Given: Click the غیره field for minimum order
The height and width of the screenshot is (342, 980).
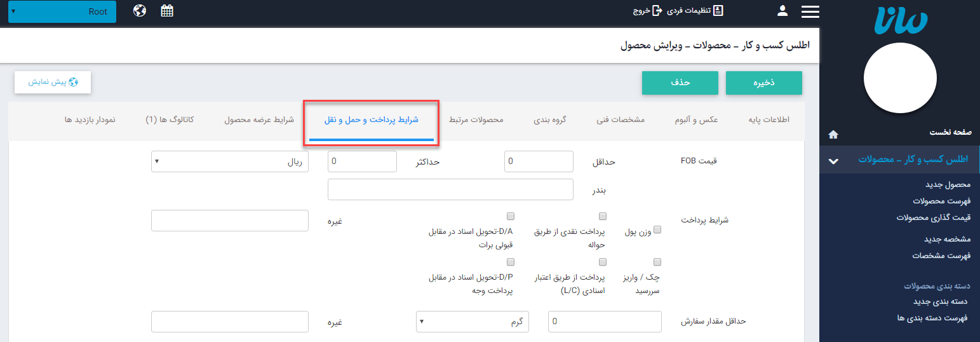Looking at the screenshot, I should click(x=230, y=322).
